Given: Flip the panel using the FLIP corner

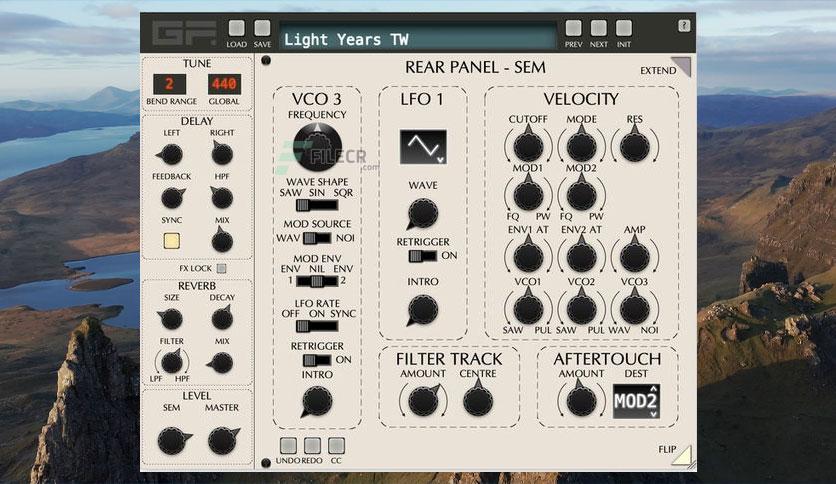Looking at the screenshot, I should point(682,455).
